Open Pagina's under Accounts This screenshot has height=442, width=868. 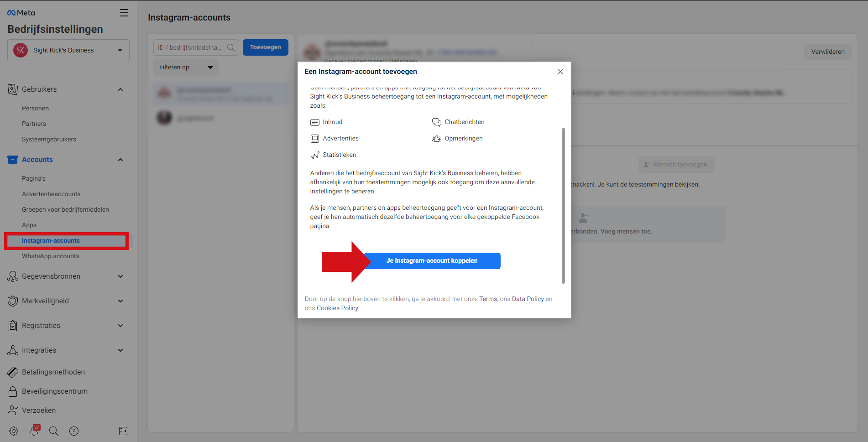tap(34, 178)
